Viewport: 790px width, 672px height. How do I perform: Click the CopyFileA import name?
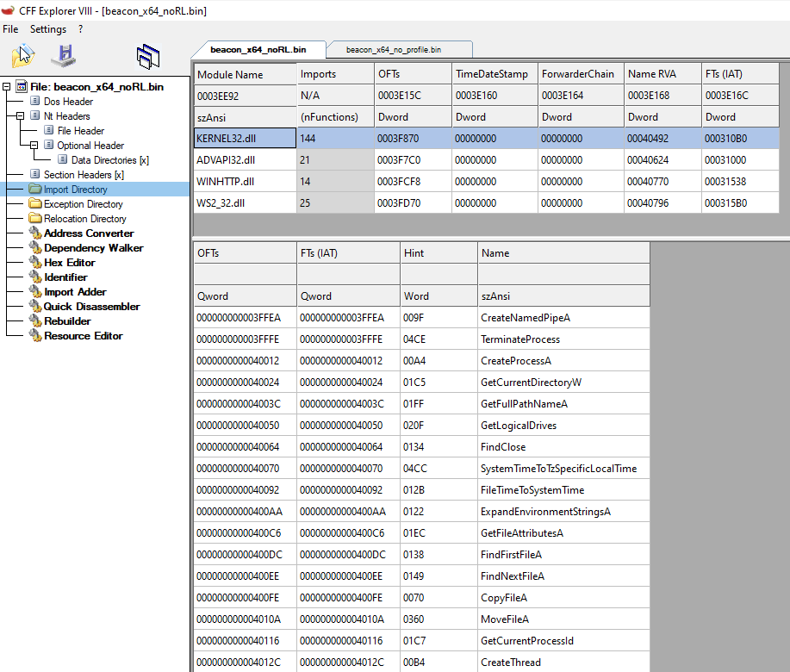click(504, 598)
